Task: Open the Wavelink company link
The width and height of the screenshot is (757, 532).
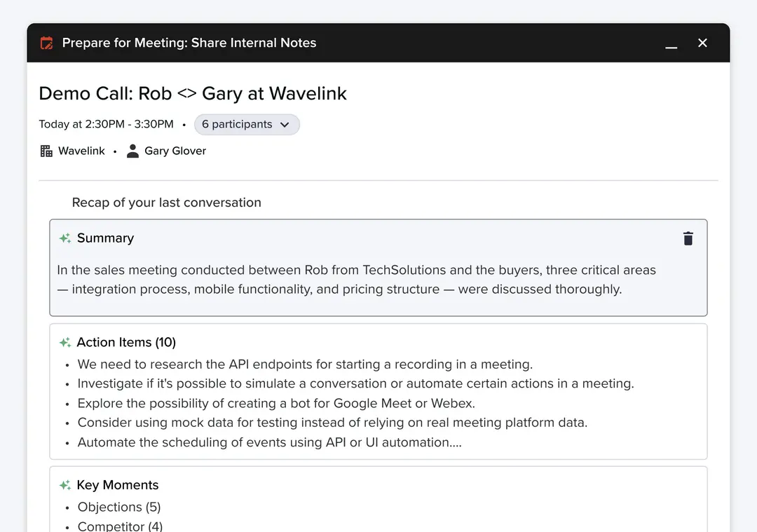Action: [x=81, y=151]
